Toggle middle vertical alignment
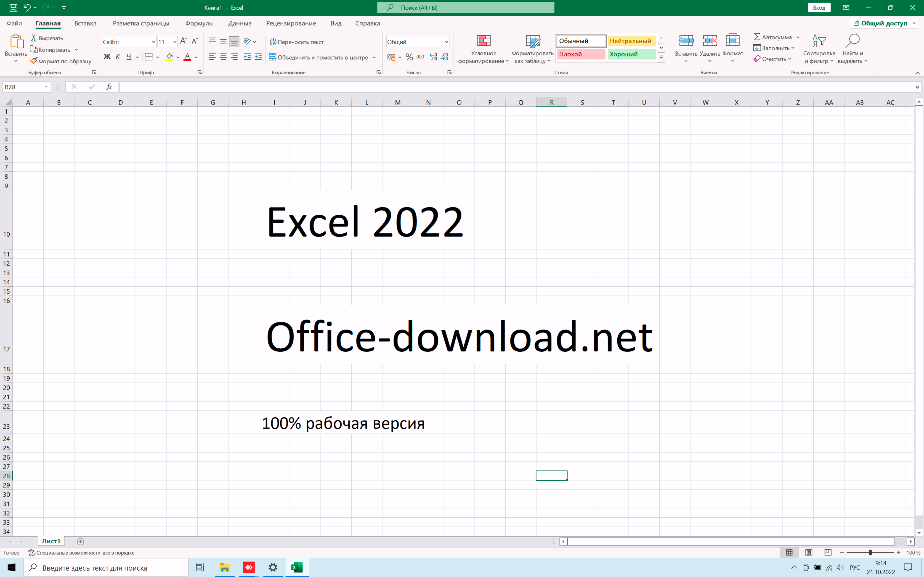924x577 pixels. coord(223,41)
